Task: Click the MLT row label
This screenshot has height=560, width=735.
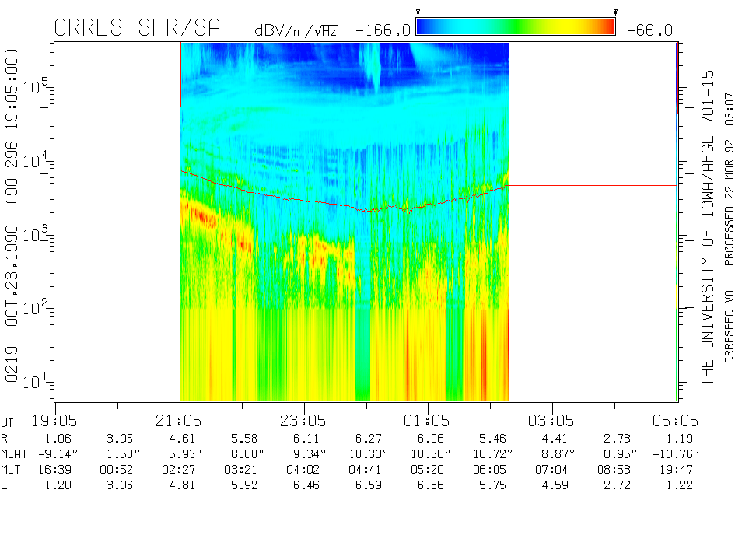Action: coord(12,469)
